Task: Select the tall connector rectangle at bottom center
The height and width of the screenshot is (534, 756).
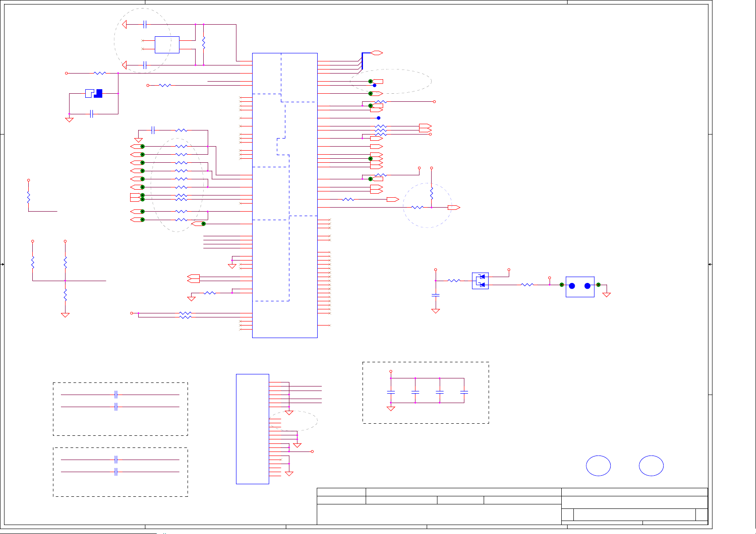Action: [x=253, y=429]
